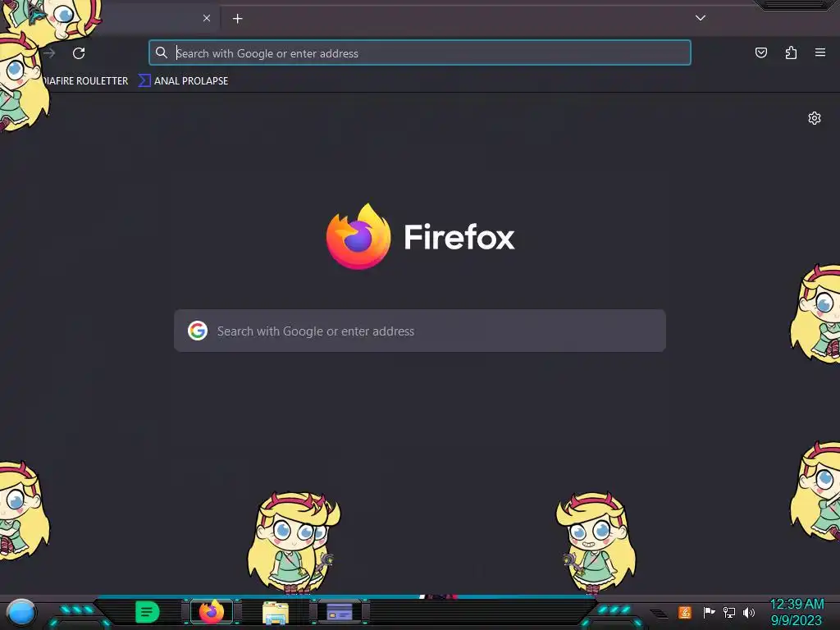Open the green chat app on taskbar
Screen dimensions: 840x630
[x=147, y=612]
